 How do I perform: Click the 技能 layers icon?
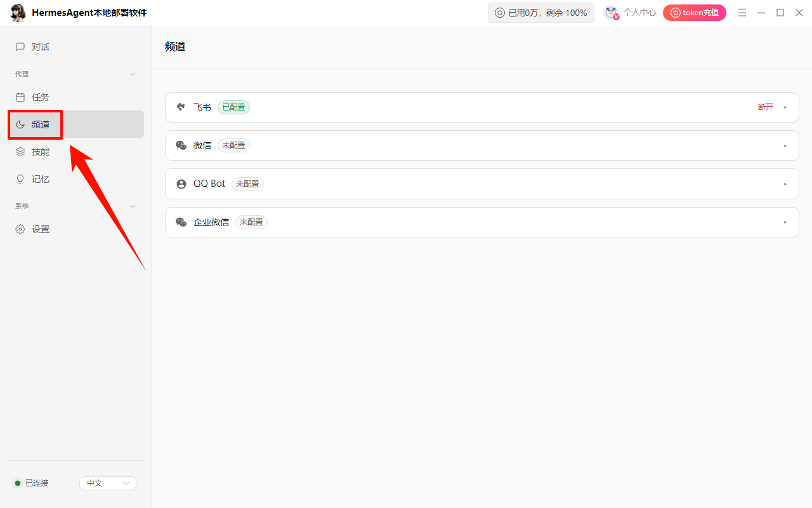(x=20, y=152)
